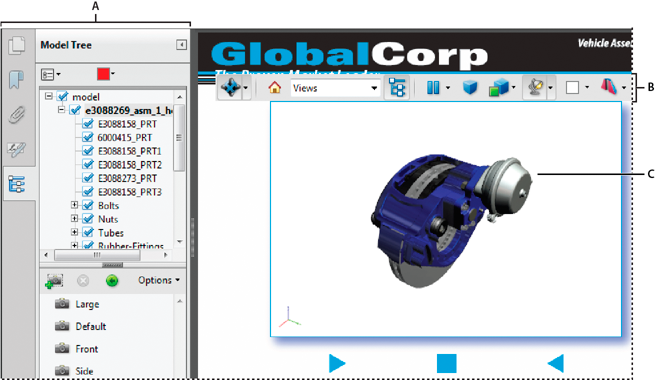Click the Model Tree options list icon
This screenshot has height=380, width=655.
click(x=47, y=75)
